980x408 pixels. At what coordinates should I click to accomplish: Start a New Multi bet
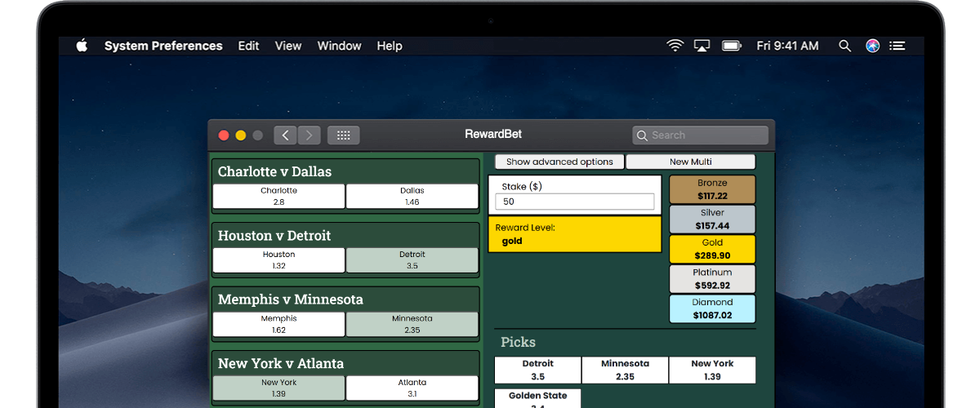point(691,162)
